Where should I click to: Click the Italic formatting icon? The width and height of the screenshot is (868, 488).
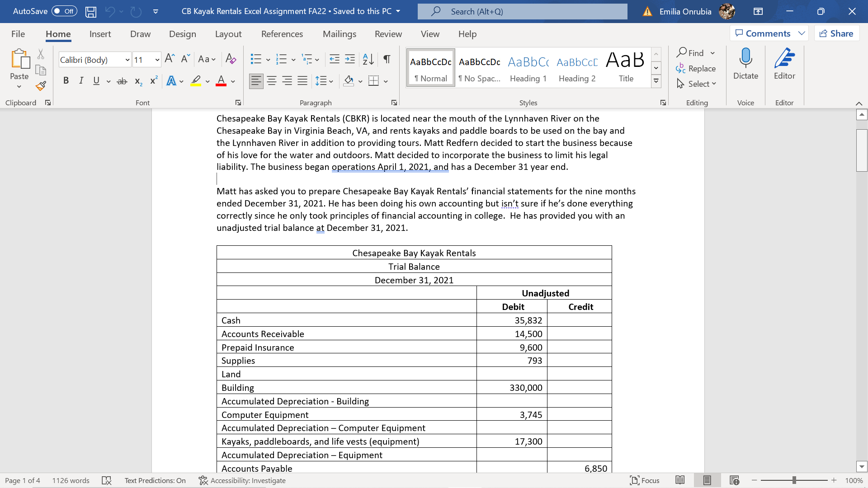(80, 80)
